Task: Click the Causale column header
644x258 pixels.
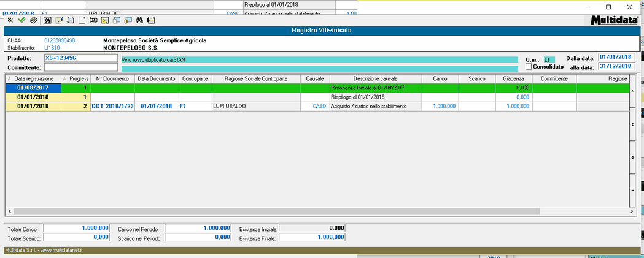Action: 315,78
